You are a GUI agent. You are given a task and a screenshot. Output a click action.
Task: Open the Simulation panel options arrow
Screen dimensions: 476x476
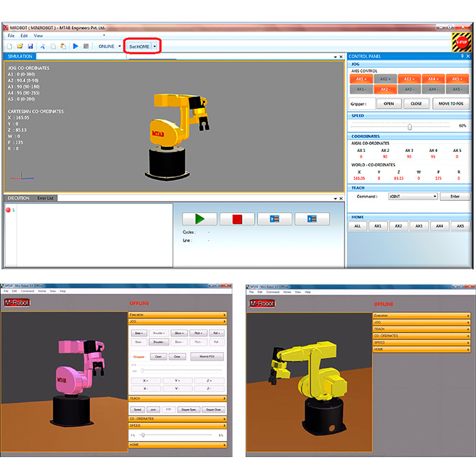click(x=335, y=57)
